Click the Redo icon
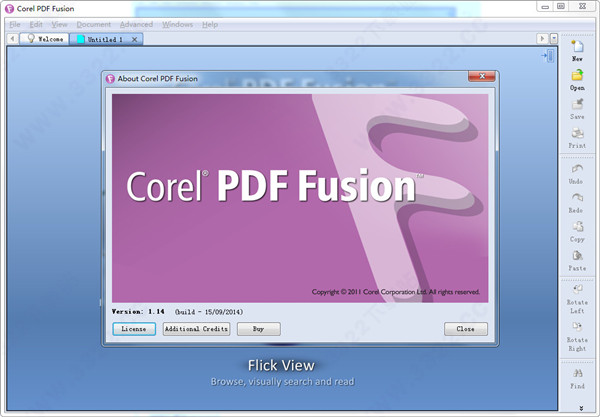 (577, 198)
